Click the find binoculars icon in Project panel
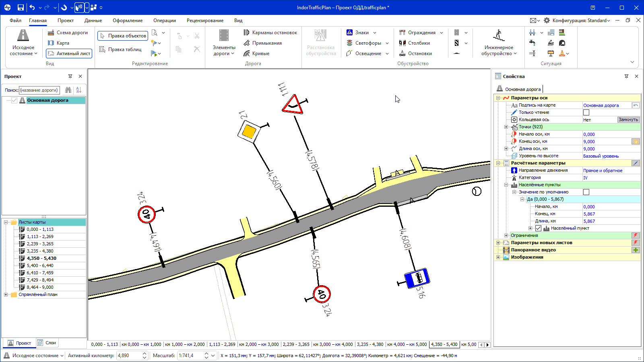 [x=68, y=90]
